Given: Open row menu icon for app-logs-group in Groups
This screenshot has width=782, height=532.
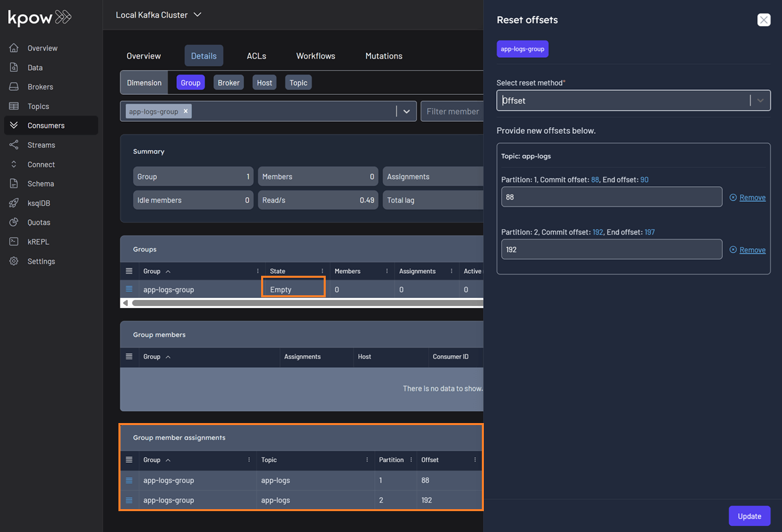Looking at the screenshot, I should tap(129, 289).
